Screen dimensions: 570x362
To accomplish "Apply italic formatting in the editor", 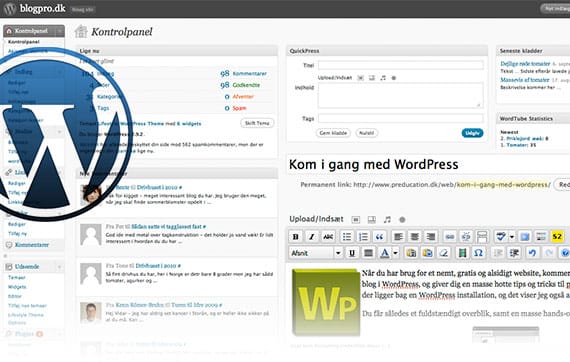I will (312, 237).
